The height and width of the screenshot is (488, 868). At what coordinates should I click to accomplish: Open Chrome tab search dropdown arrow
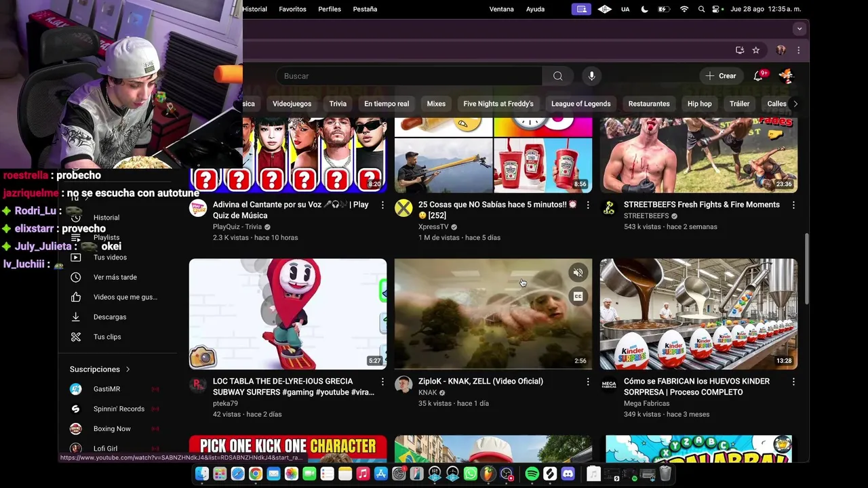800,28
